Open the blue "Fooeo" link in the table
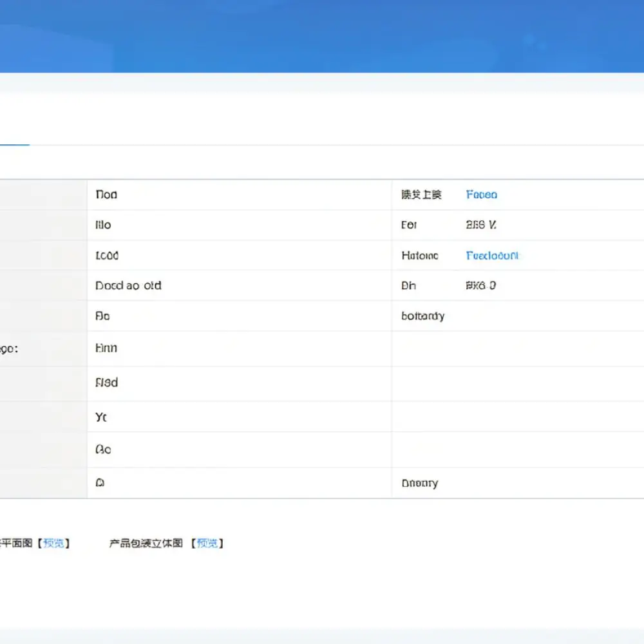The image size is (644, 644). (481, 194)
